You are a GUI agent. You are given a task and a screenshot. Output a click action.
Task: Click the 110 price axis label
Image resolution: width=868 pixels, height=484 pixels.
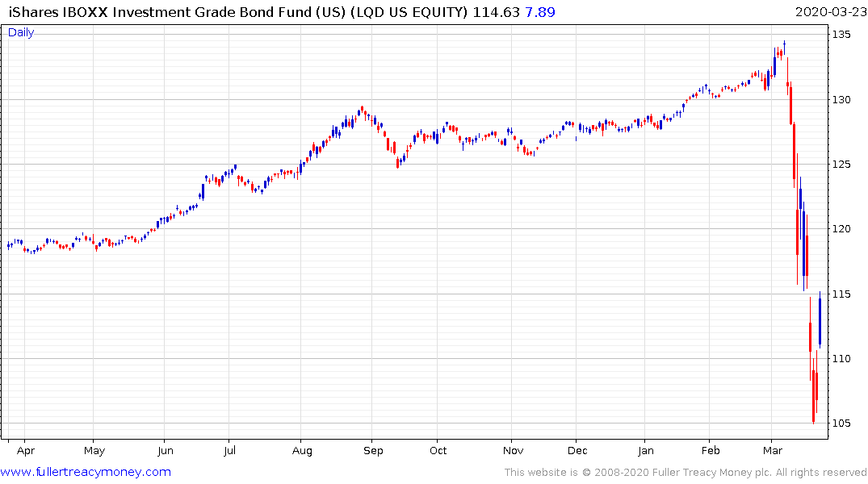coord(841,358)
